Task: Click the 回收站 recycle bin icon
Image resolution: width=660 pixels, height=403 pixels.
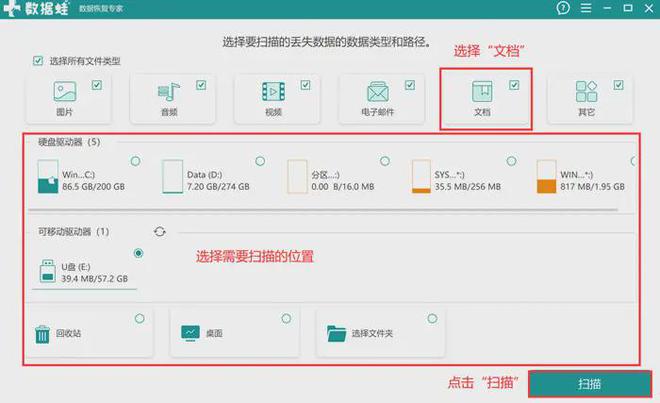Action: 42,335
